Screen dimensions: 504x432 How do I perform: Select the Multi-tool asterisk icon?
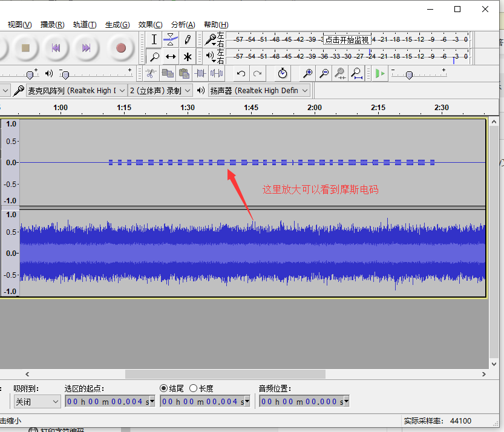(188, 57)
